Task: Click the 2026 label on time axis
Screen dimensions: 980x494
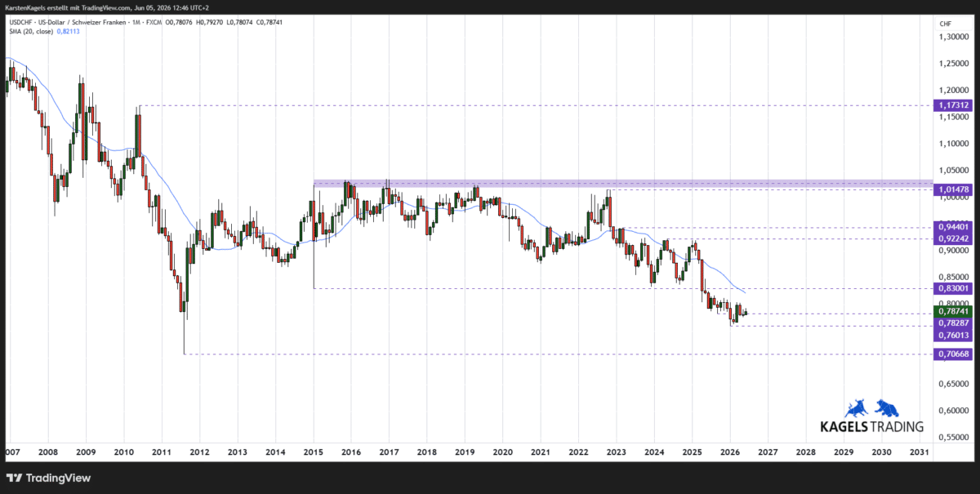Action: (x=730, y=452)
